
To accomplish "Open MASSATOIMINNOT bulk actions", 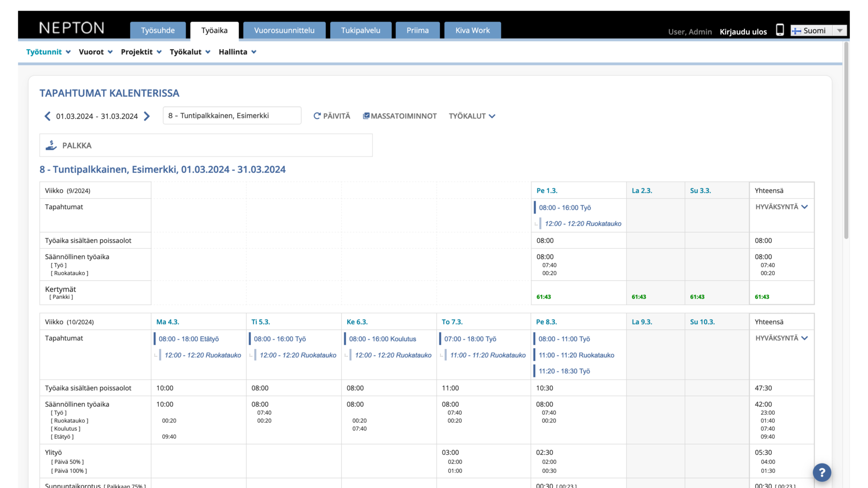I will tap(400, 116).
